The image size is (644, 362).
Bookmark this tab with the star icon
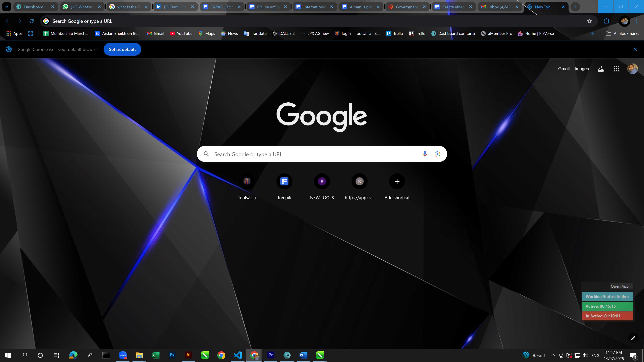[x=590, y=21]
